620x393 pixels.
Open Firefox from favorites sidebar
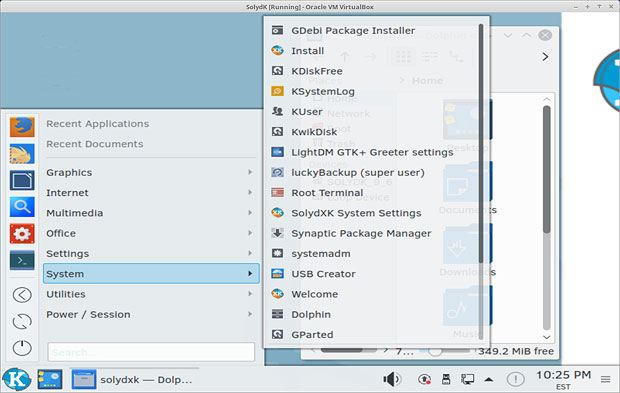(22, 127)
